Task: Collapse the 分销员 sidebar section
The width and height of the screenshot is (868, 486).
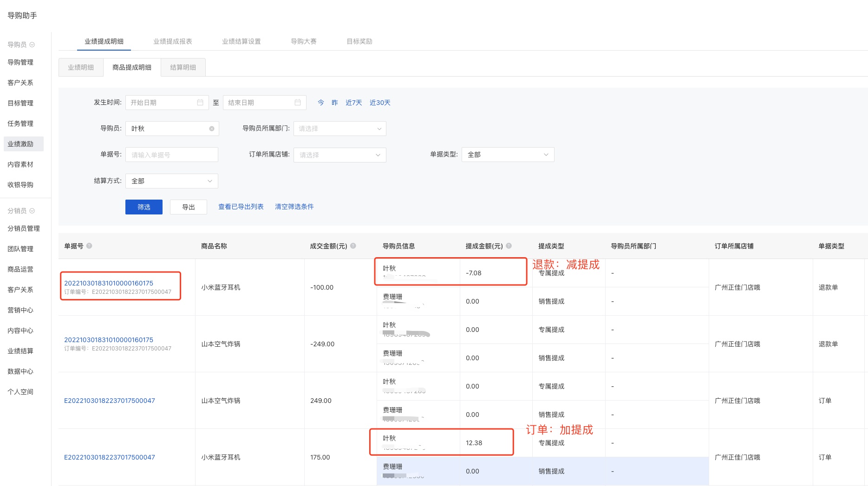Action: coord(32,211)
